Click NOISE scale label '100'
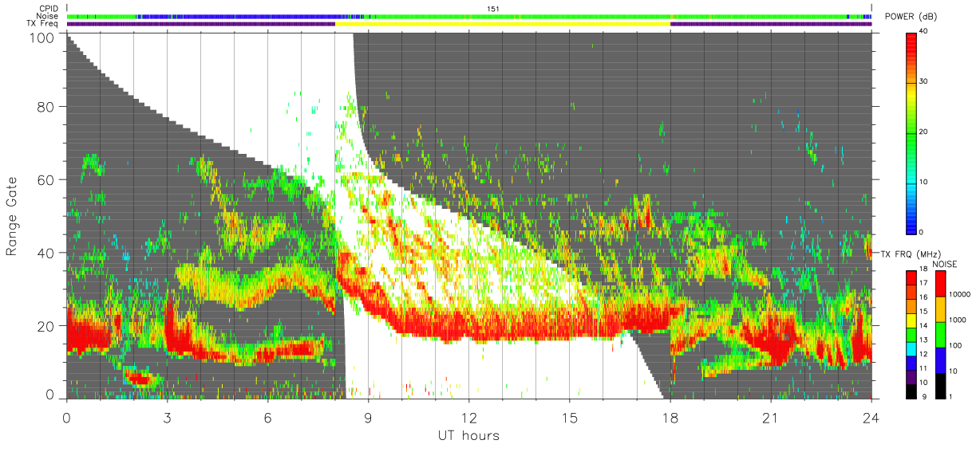980x452 pixels. coord(954,345)
